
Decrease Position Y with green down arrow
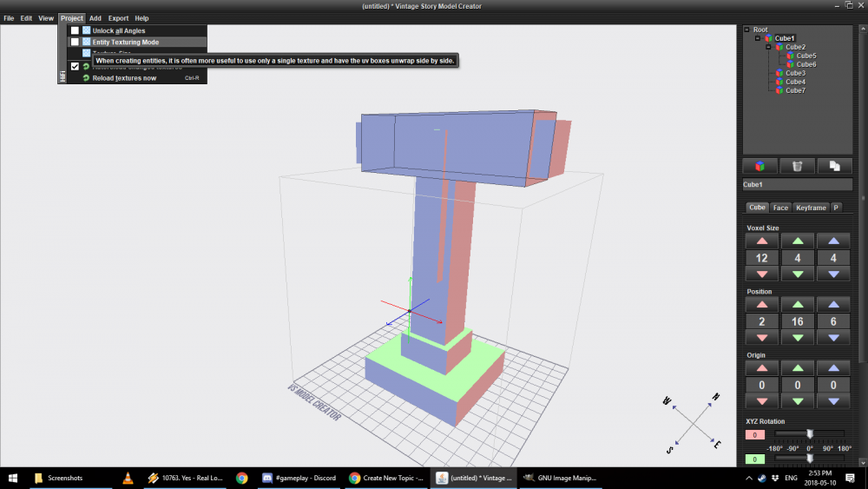797,338
